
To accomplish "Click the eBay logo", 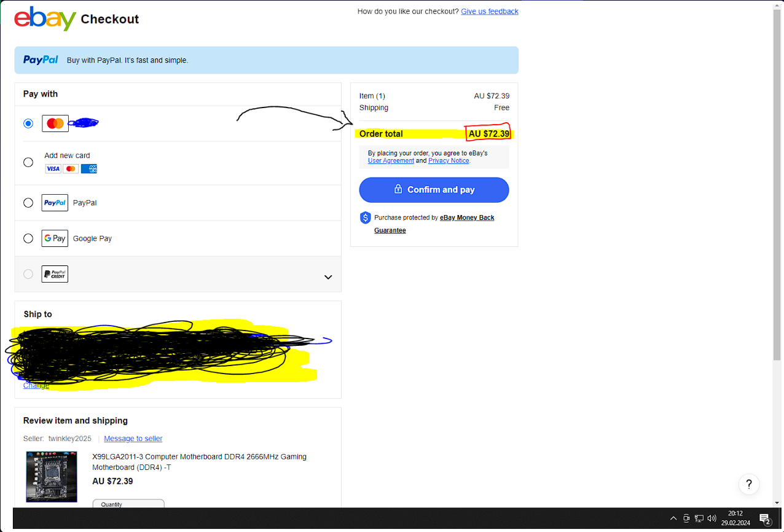I will (45, 18).
